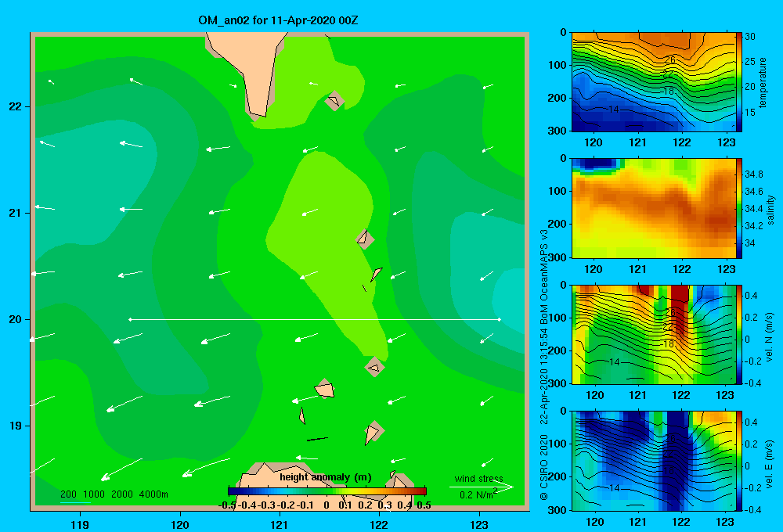783x532 pixels.
Task: Click the wind stress reference arrow
Action: tap(482, 487)
